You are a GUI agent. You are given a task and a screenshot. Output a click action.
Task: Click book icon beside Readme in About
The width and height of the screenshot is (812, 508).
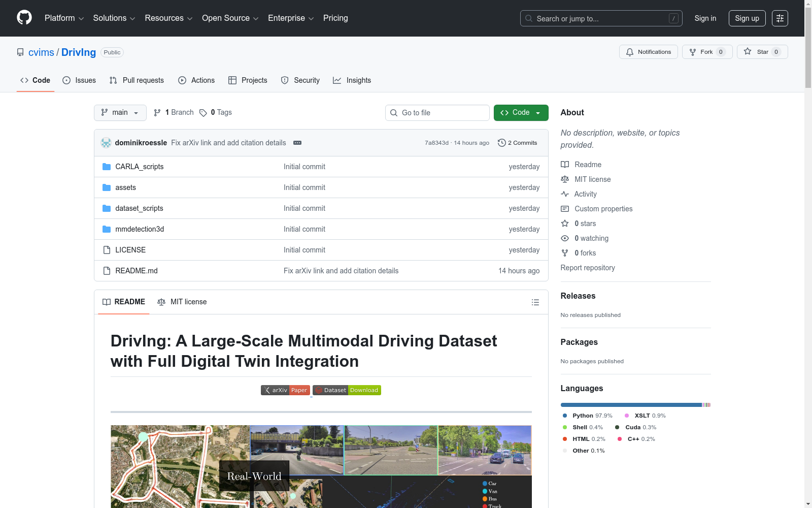[565, 165]
